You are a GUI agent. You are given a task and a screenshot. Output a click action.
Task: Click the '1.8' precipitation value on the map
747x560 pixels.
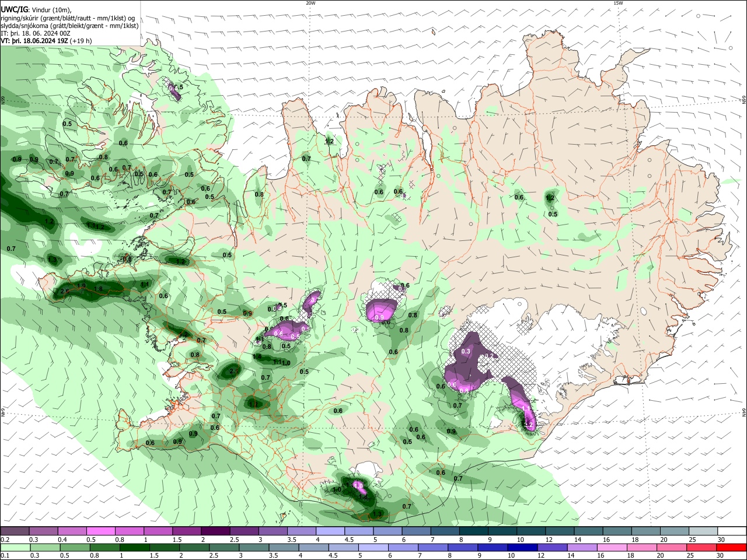(x=98, y=289)
